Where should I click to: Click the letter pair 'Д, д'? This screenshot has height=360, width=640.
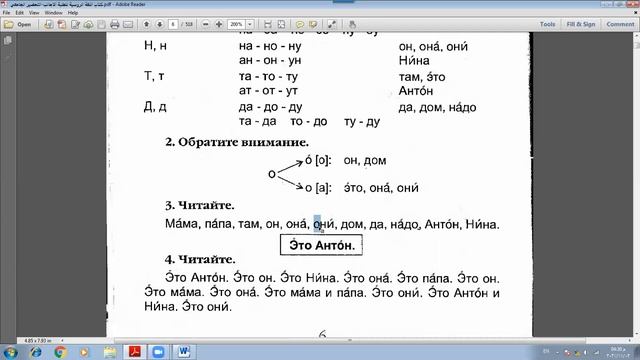[155, 107]
